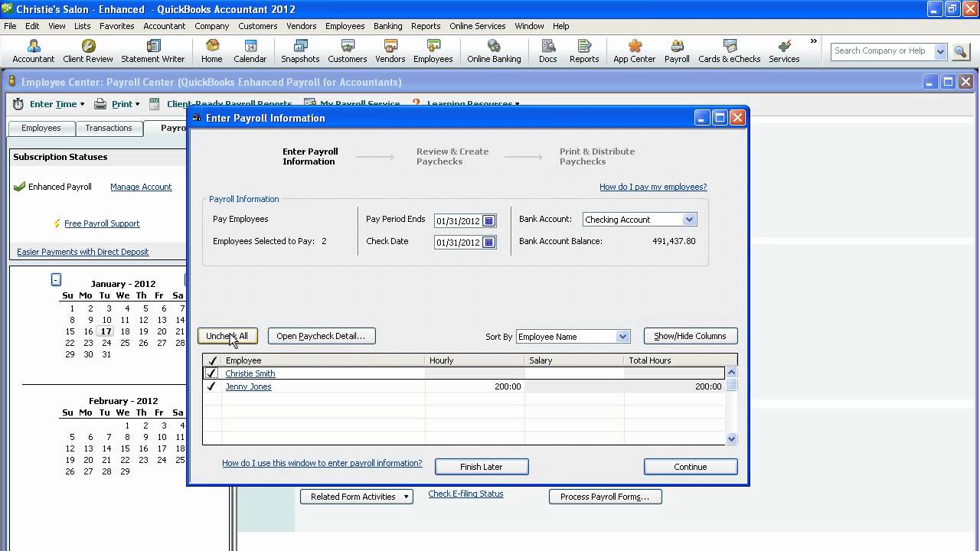Open the Services toolbar icon
Viewport: 980px width, 551px height.
[784, 51]
